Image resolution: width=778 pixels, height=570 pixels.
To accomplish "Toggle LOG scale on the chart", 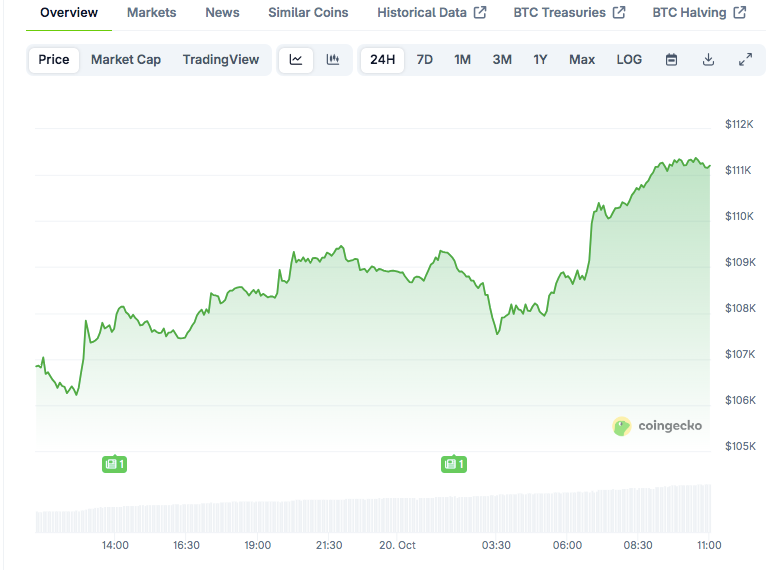I will [629, 59].
